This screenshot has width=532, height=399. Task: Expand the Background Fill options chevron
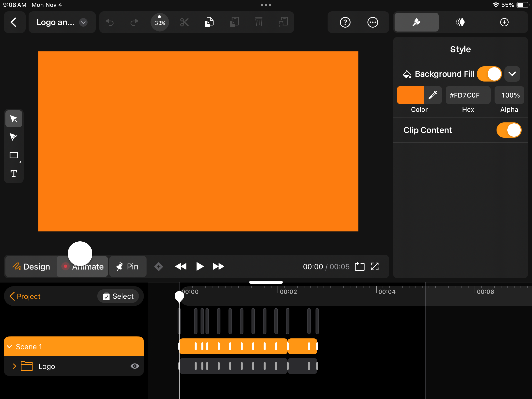[512, 74]
